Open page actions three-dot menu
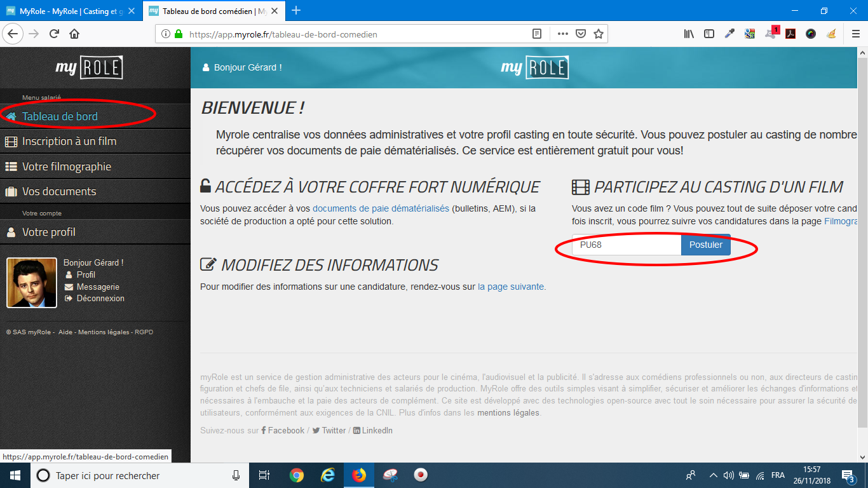This screenshot has width=868, height=488. point(563,34)
